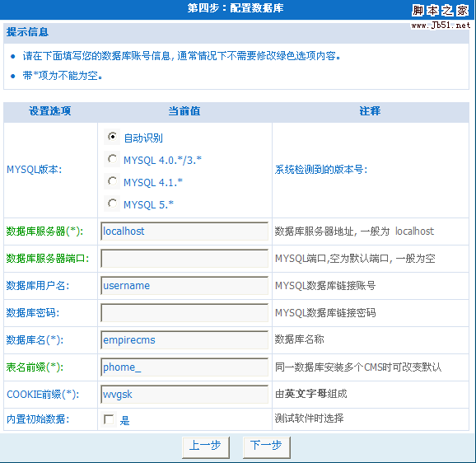
Task: Choose MYSQL 5.* radio option
Action: [112, 203]
